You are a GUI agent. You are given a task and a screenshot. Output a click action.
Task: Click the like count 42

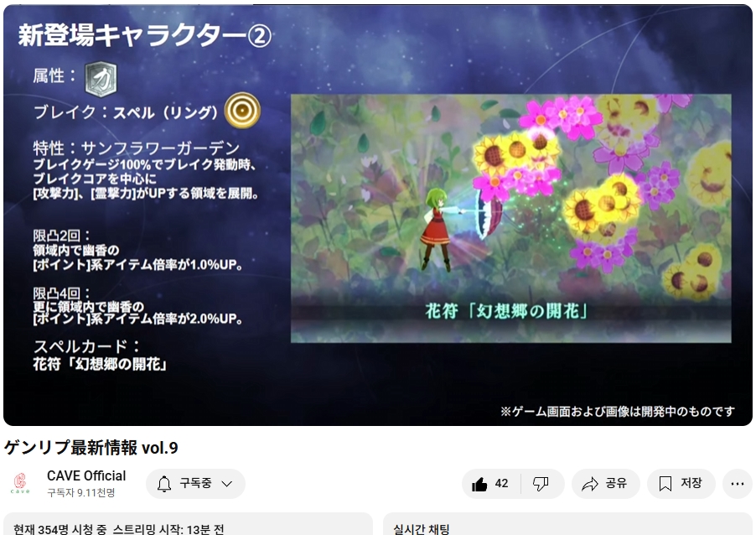click(x=501, y=483)
